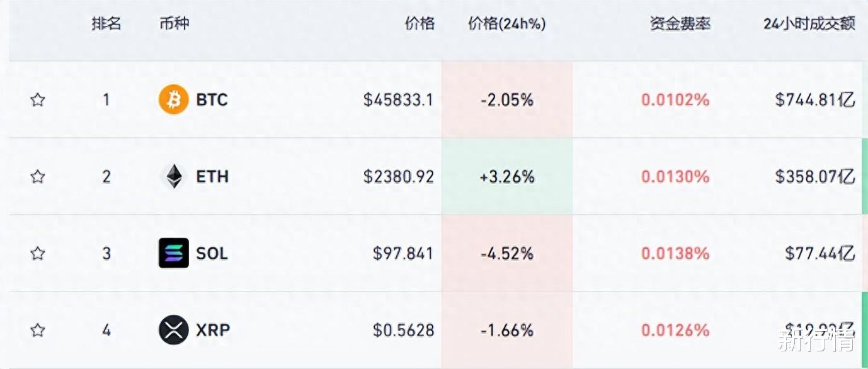The image size is (868, 369).
Task: Click the Ethereum diamond icon
Action: click(x=173, y=177)
